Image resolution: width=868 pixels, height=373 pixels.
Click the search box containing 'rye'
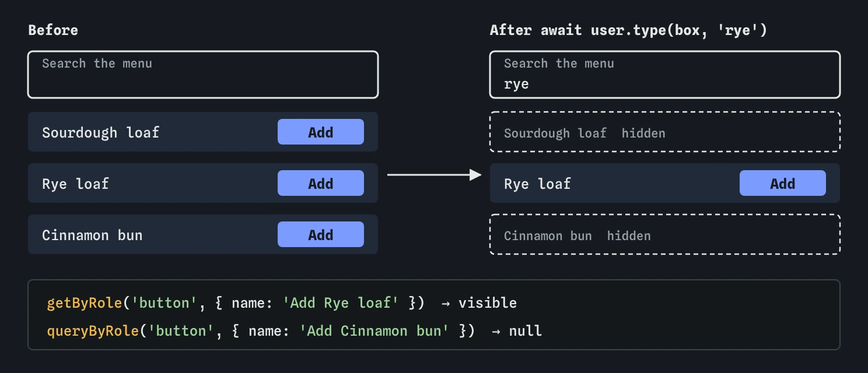[x=665, y=75]
